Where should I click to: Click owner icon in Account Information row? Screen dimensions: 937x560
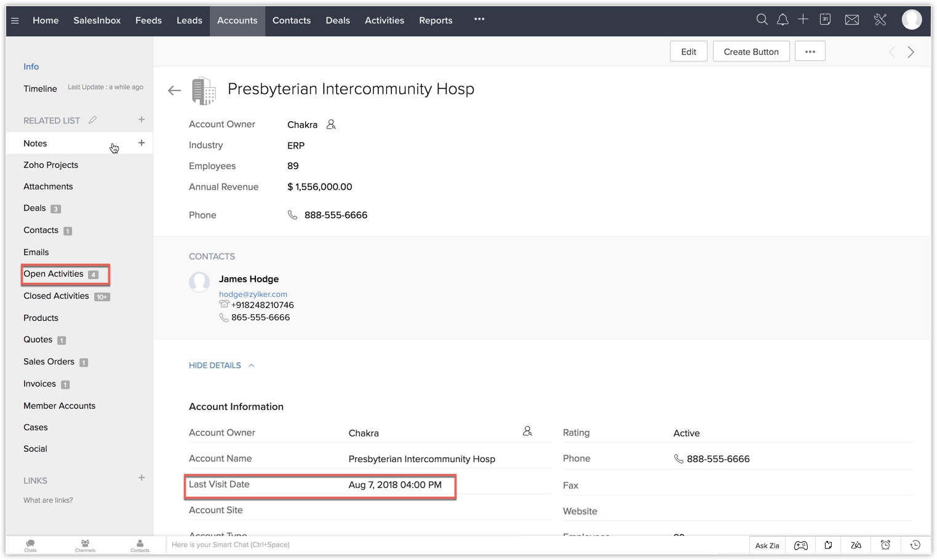pyautogui.click(x=527, y=432)
